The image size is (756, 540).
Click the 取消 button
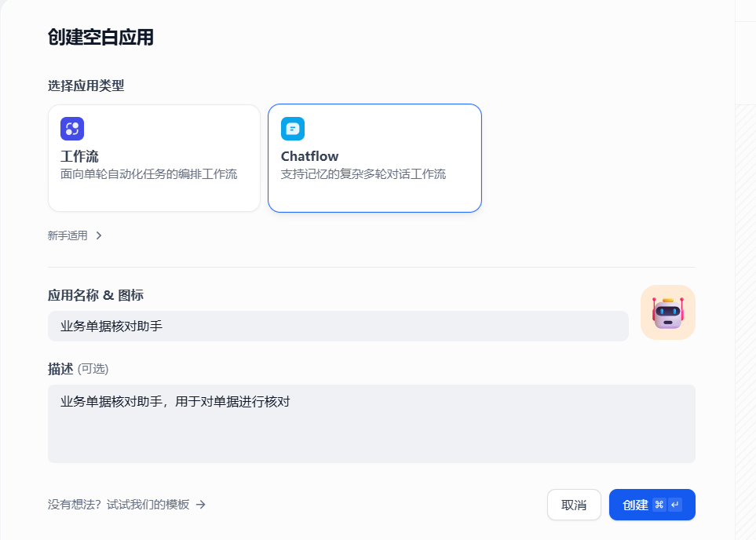tap(574, 505)
